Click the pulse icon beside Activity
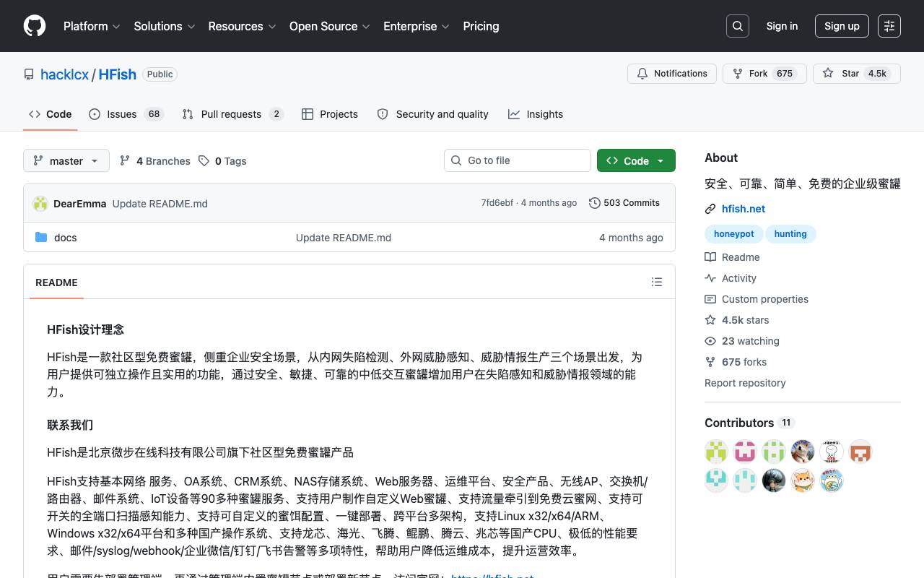924x578 pixels. click(x=710, y=278)
